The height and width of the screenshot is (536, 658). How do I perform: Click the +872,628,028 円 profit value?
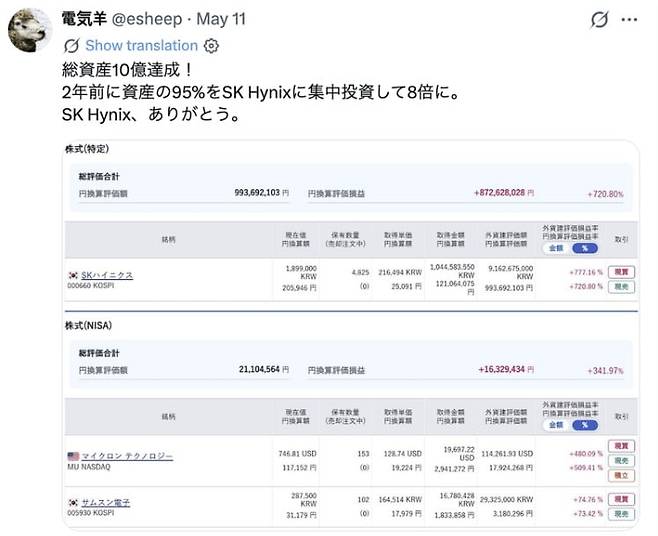click(x=504, y=193)
